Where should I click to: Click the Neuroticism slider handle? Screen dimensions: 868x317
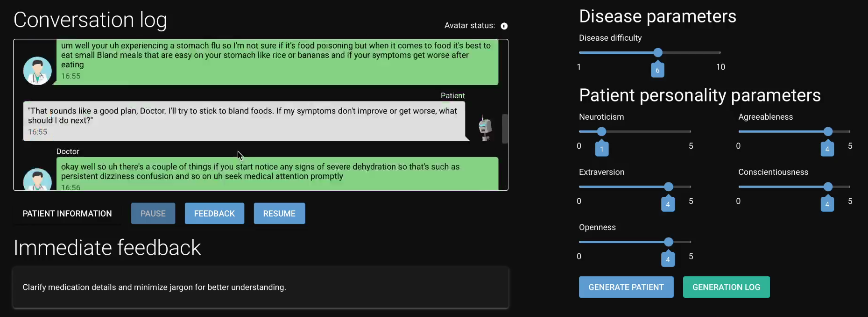pos(602,131)
